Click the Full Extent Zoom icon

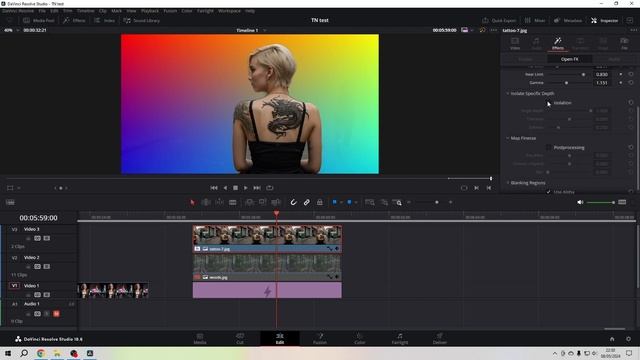[370, 202]
